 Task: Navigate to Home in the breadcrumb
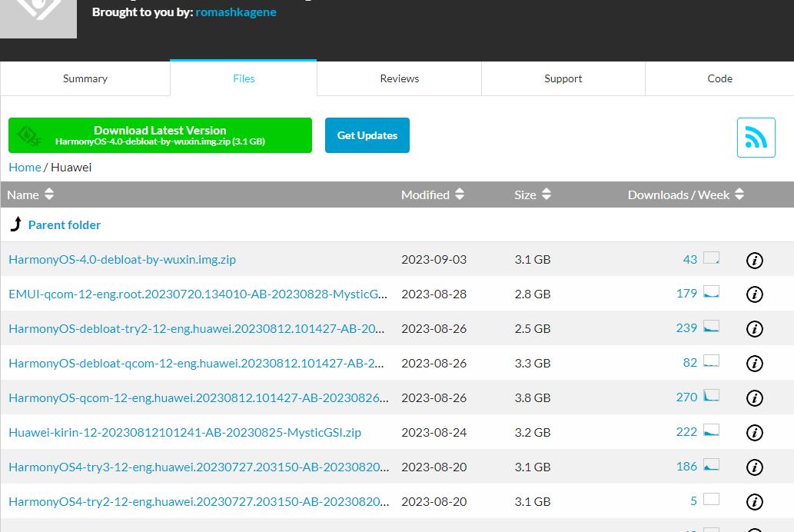pos(25,167)
